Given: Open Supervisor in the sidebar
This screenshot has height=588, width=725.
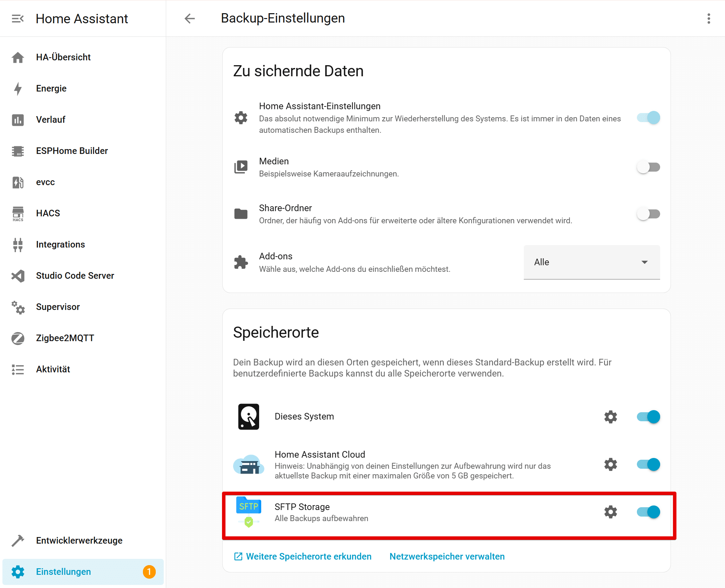Looking at the screenshot, I should 83,307.
